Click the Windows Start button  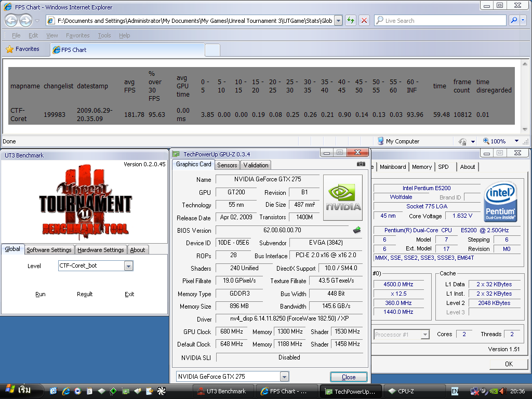(x=21, y=391)
